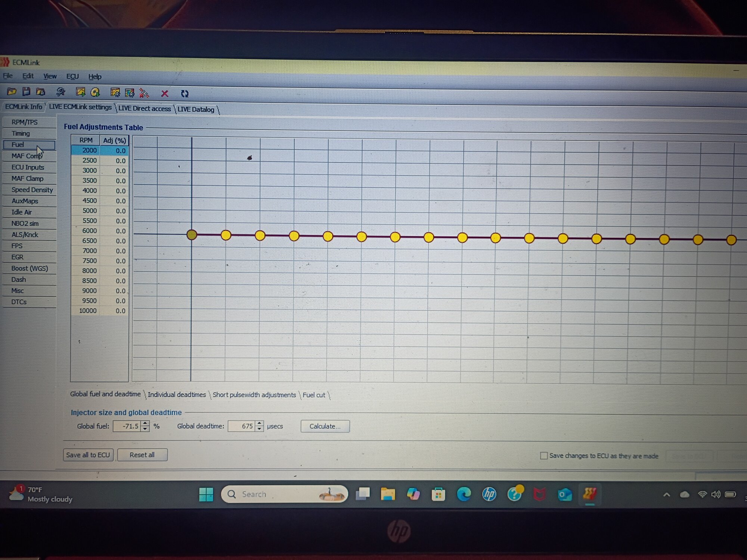Open the Boost (WGS) settings section
This screenshot has width=747, height=560.
pos(29,268)
